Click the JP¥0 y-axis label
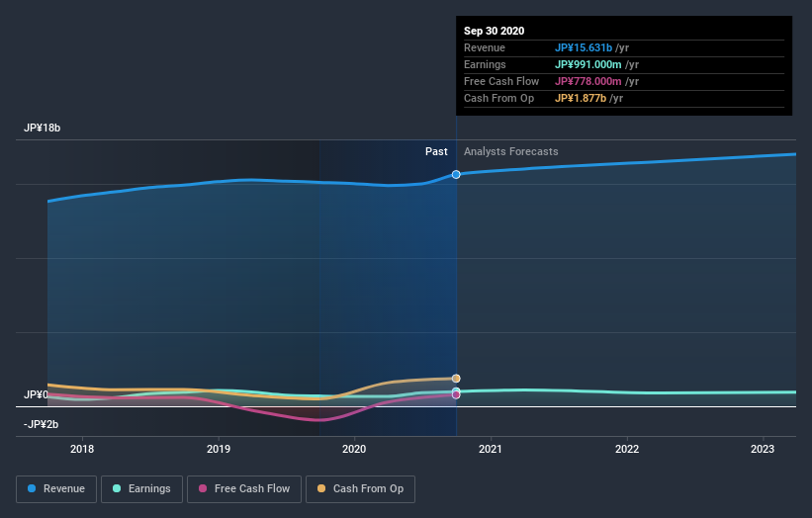The width and height of the screenshot is (812, 518). 36,394
